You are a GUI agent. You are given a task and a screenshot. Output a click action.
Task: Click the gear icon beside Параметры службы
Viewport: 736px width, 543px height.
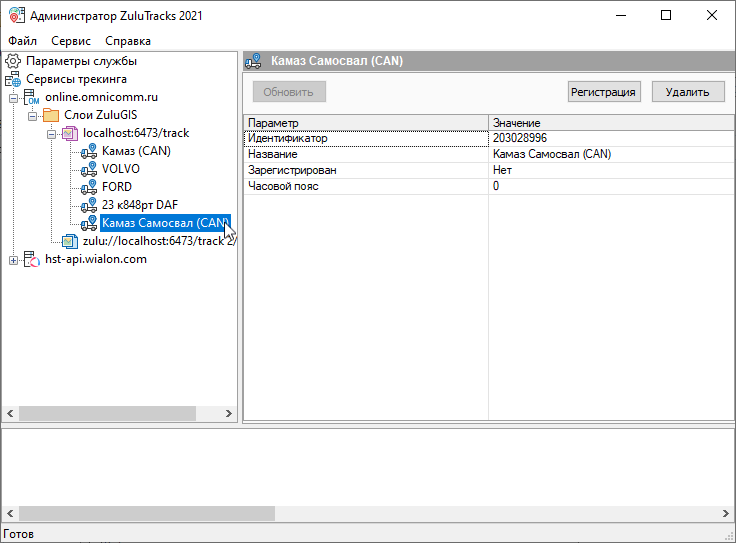coord(13,61)
